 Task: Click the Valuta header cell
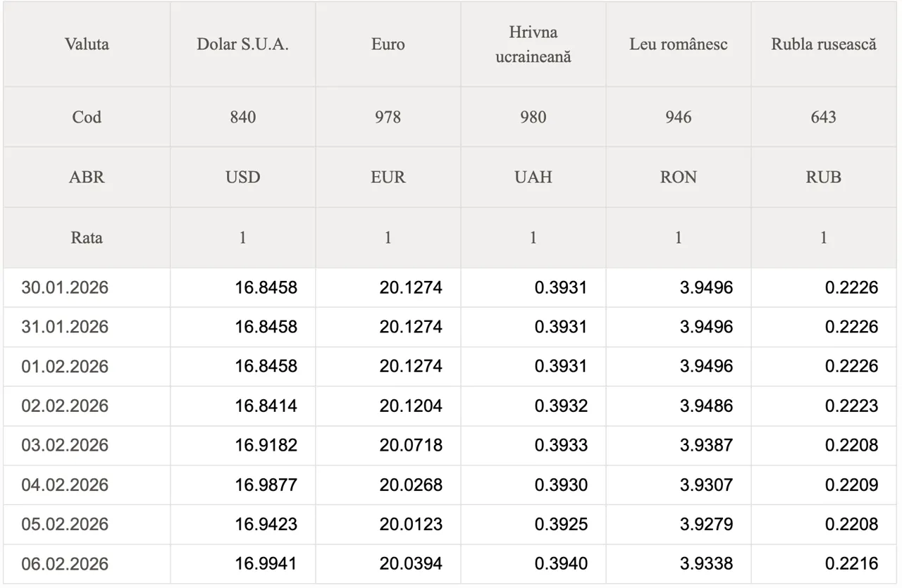87,44
